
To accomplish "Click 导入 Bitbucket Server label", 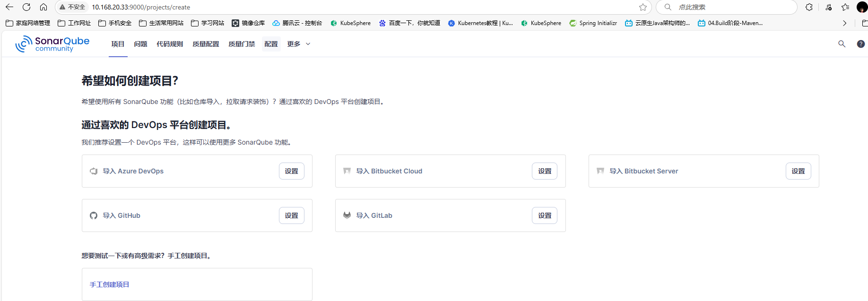I will [644, 171].
